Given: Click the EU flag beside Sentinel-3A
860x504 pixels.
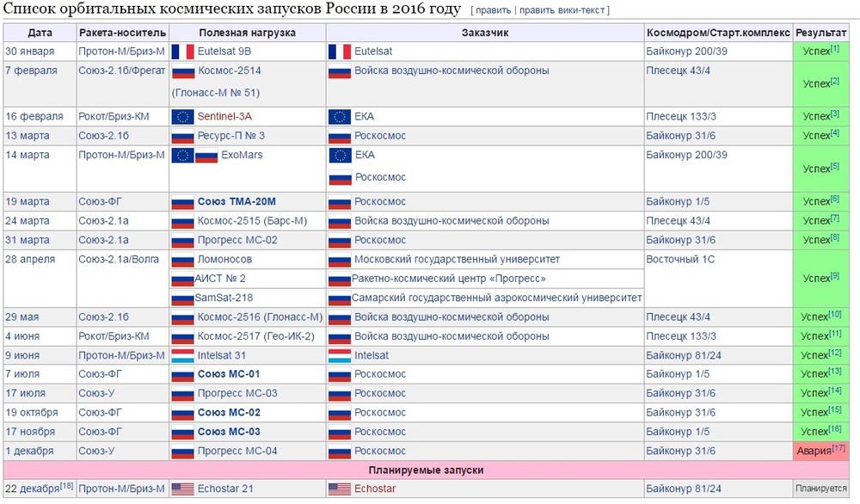Looking at the screenshot, I should [x=182, y=116].
